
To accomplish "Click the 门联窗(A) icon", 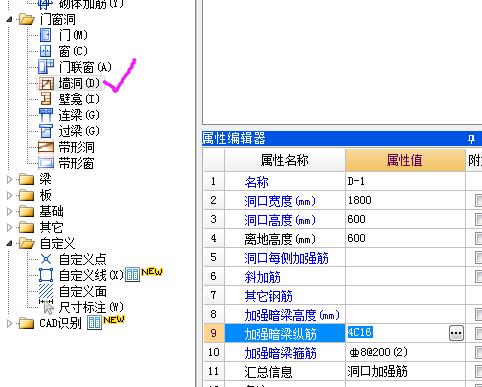I will [46, 67].
